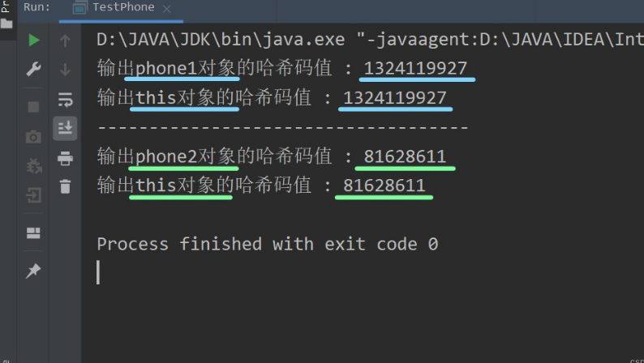Click the camera thread dump icon
Image resolution: width=644 pixels, height=363 pixels.
(33, 137)
